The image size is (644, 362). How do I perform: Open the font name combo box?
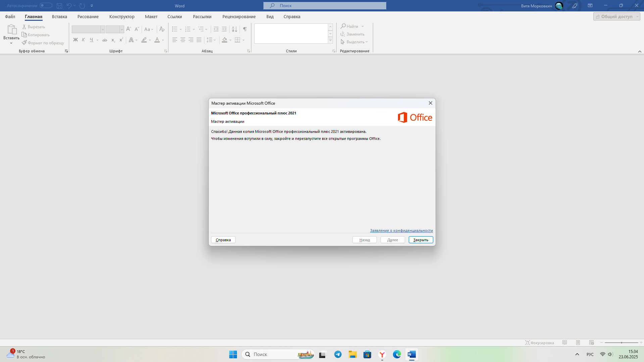(x=88, y=30)
